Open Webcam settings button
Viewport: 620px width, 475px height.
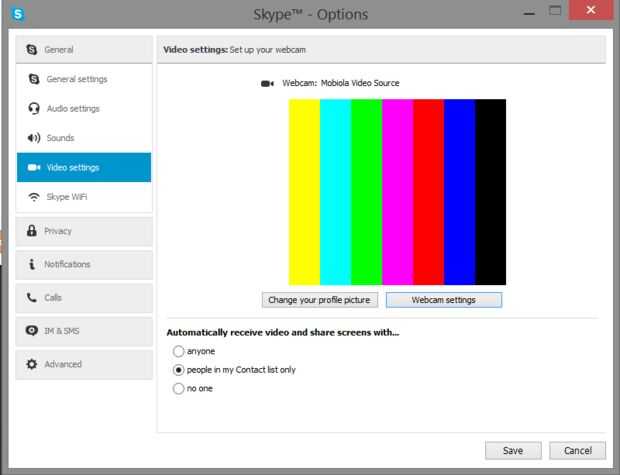coord(444,300)
